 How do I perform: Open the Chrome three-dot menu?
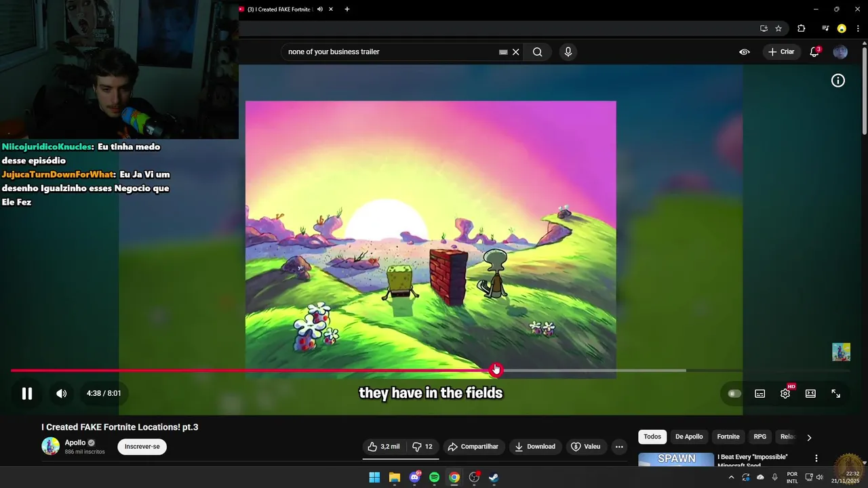pos(858,28)
